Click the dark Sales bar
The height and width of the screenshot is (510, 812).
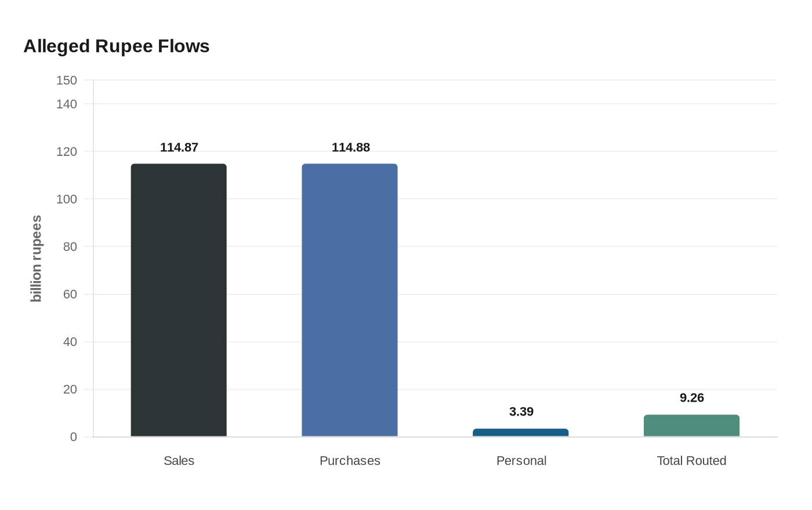click(179, 300)
